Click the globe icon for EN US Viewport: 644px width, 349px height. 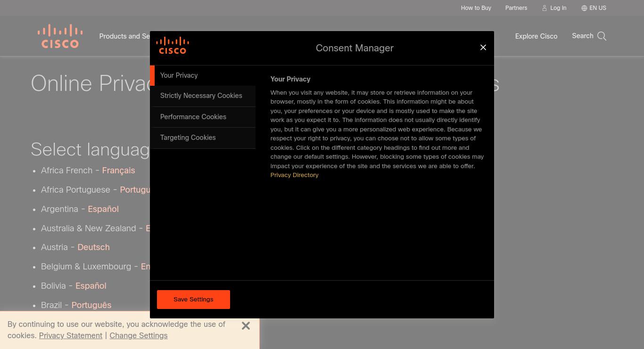click(x=584, y=8)
